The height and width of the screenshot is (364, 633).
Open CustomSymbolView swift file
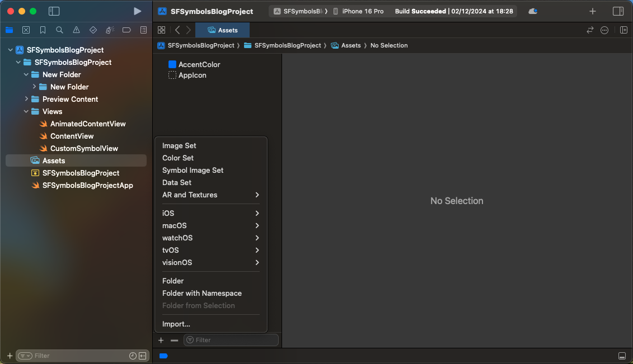[84, 148]
